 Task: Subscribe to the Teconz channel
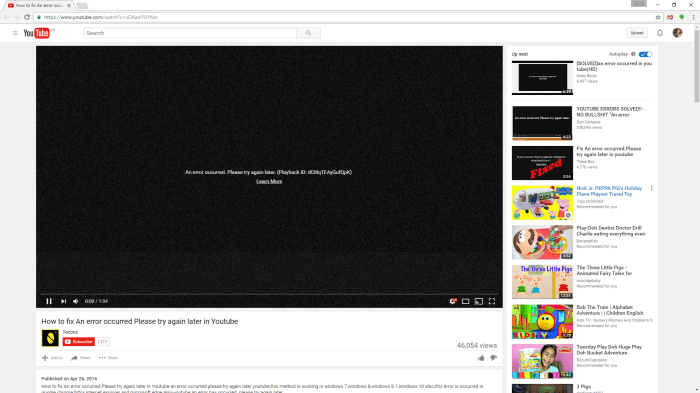click(79, 342)
